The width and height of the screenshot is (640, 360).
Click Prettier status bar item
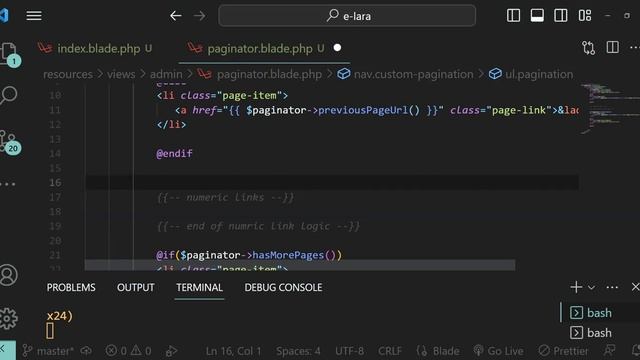[563, 351]
